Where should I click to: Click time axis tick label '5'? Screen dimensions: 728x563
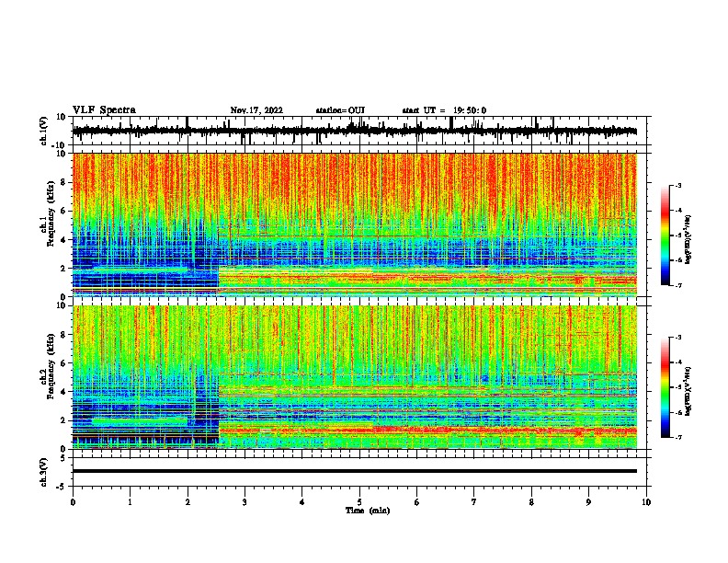[x=359, y=502]
